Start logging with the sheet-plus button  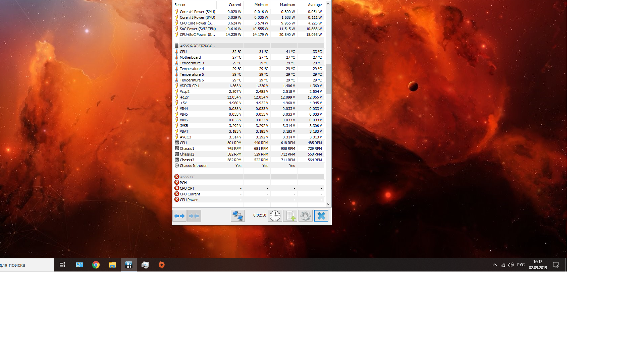click(290, 216)
